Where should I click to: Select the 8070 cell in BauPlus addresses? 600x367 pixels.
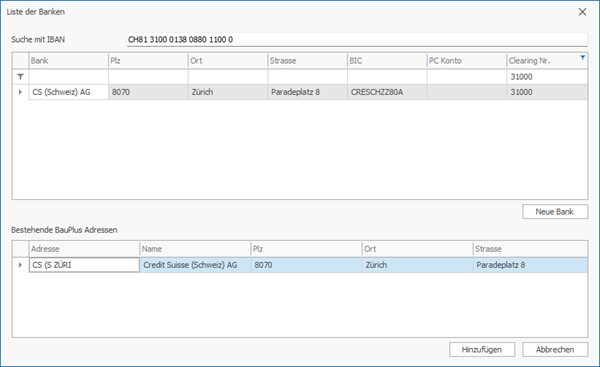click(306, 265)
